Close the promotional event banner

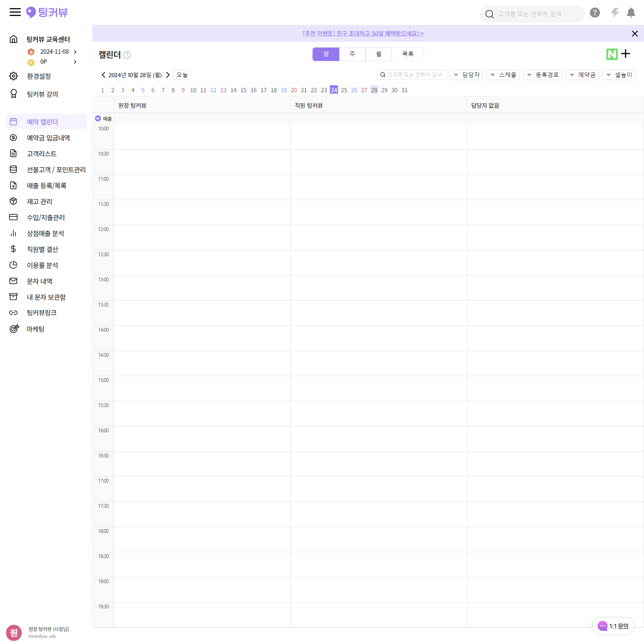point(635,34)
